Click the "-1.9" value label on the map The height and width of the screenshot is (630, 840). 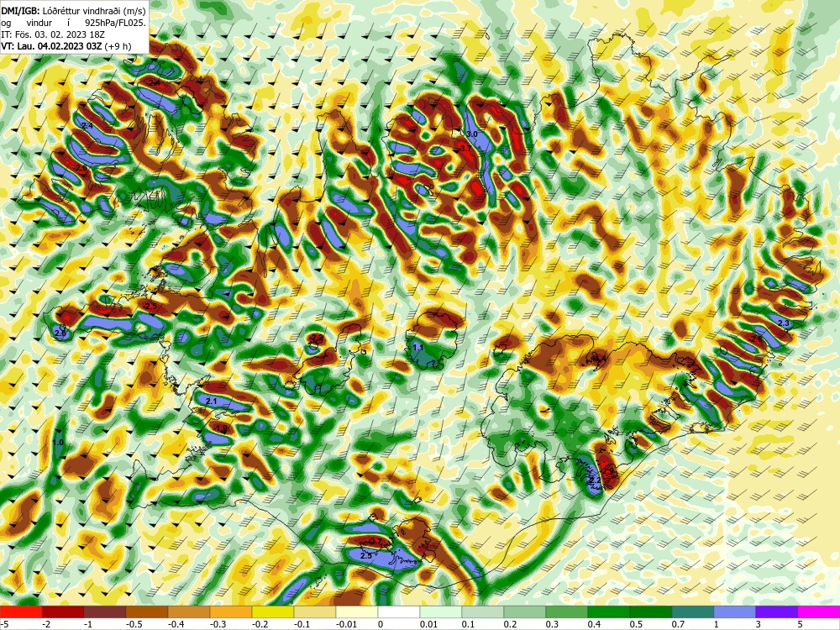click(221, 428)
